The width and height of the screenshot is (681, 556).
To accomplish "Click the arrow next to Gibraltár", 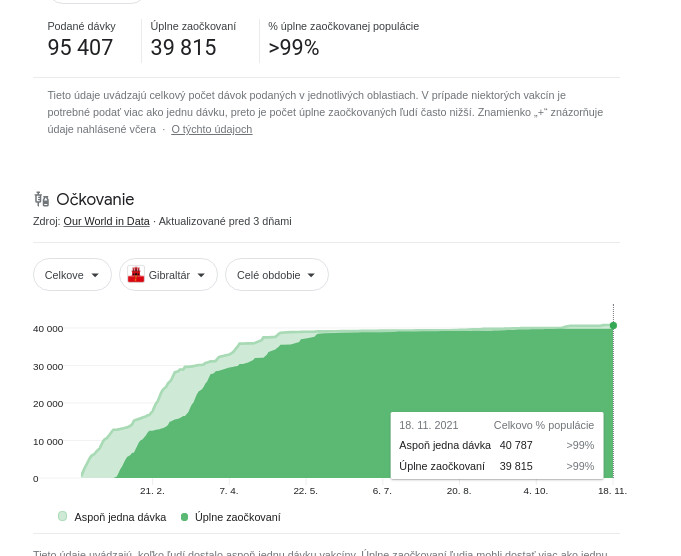I will click(x=201, y=275).
